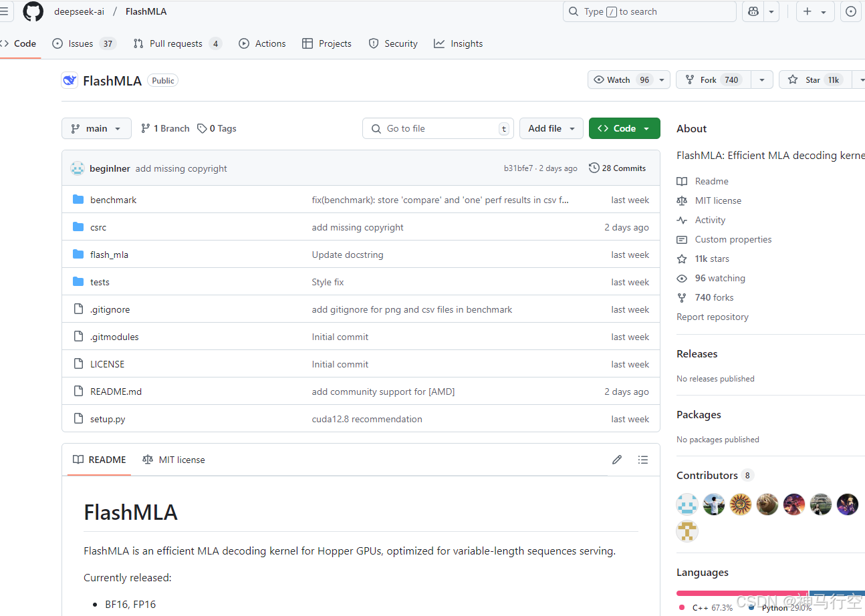Open the main branch selector dropdown
This screenshot has width=865, height=616.
click(96, 128)
